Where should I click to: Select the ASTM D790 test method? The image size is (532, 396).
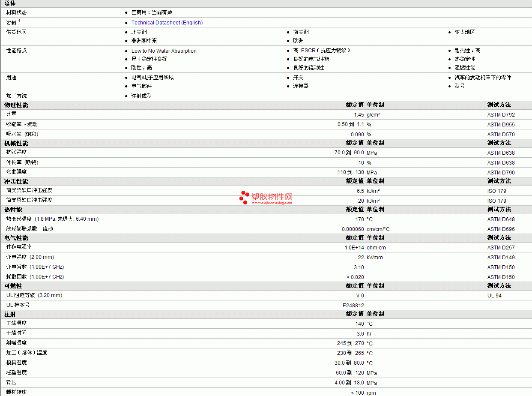[501, 173]
